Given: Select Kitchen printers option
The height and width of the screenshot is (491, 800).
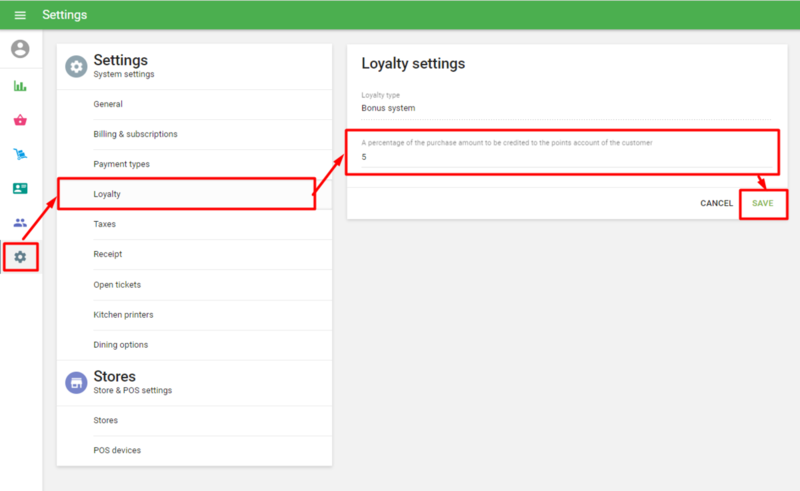Looking at the screenshot, I should pos(123,314).
